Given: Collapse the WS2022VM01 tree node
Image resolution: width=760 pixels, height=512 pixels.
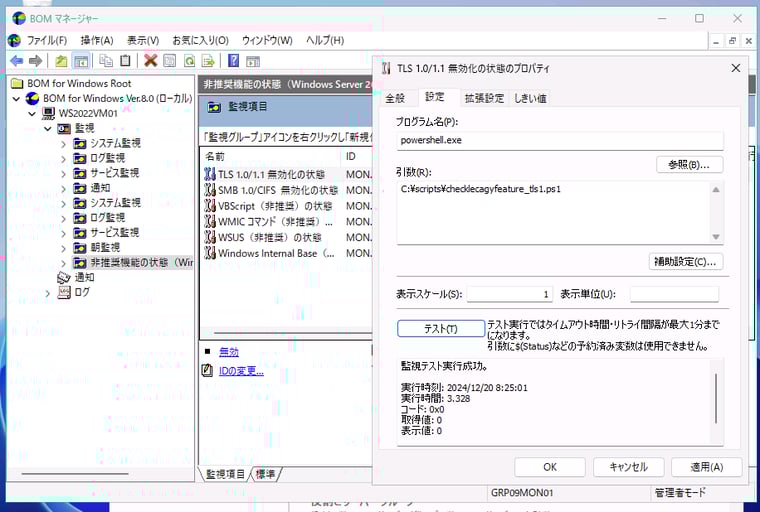Looking at the screenshot, I should [x=32, y=113].
